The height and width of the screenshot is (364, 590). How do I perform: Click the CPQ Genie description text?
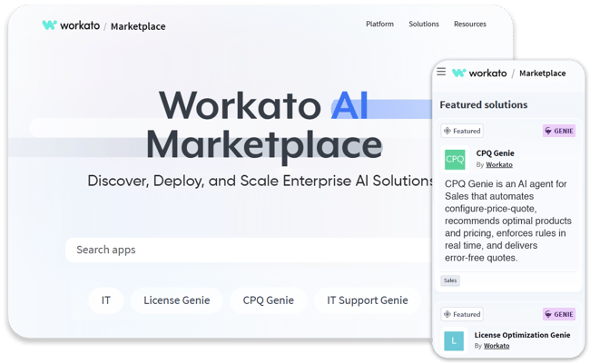coord(508,221)
